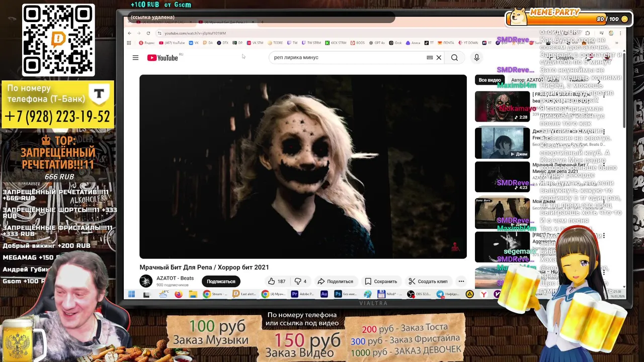Viewport: 644px width, 362px height.
Task: Subscribe to channel with Подписаться button
Action: pyautogui.click(x=221, y=281)
